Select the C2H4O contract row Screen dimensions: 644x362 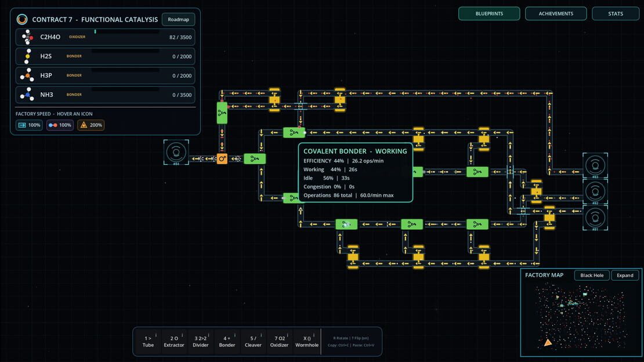[x=105, y=37]
